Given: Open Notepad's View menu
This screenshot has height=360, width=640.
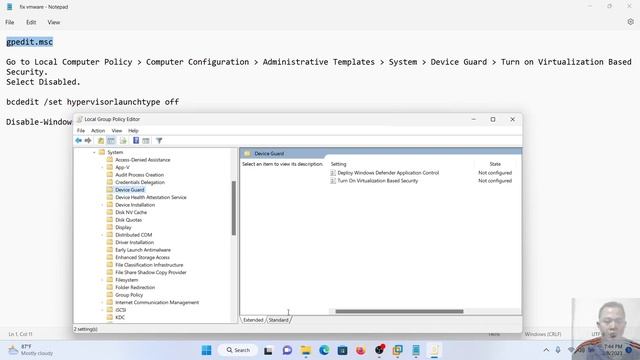Looking at the screenshot, I should [x=54, y=22].
